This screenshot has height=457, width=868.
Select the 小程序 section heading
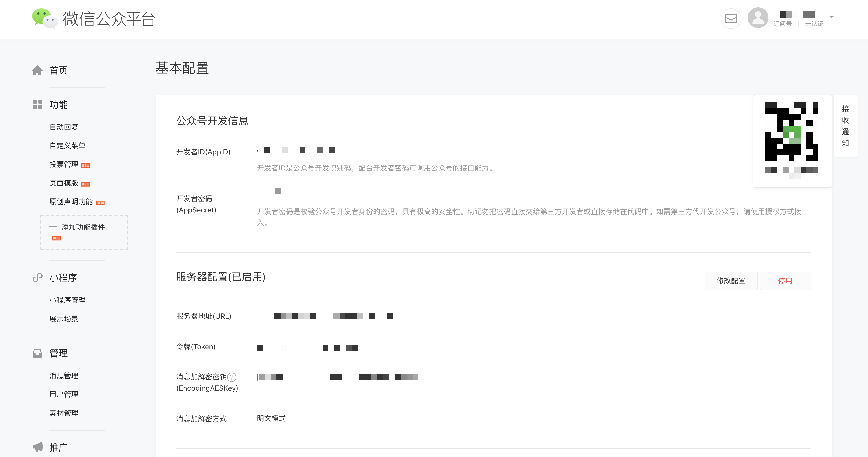(x=63, y=277)
